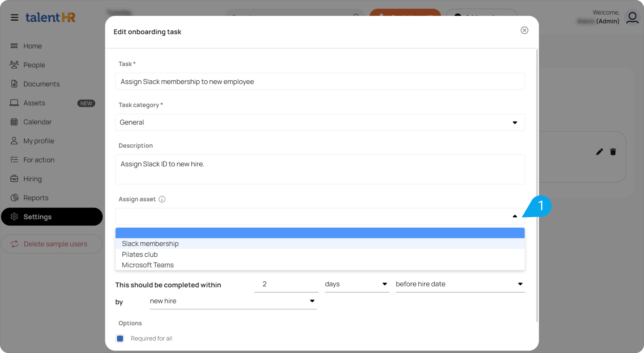Click the Options label
The width and height of the screenshot is (644, 353).
coord(130,323)
